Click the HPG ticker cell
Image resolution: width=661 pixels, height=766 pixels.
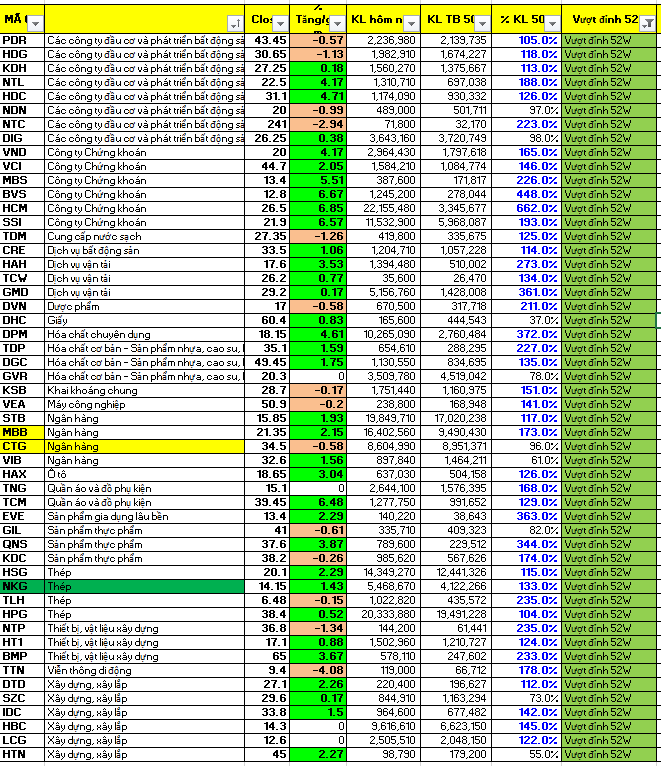(x=22, y=613)
